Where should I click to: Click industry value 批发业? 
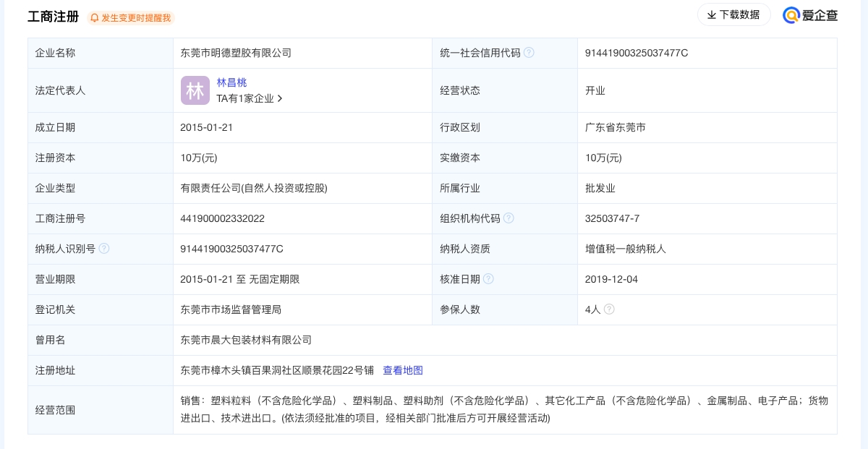600,188
